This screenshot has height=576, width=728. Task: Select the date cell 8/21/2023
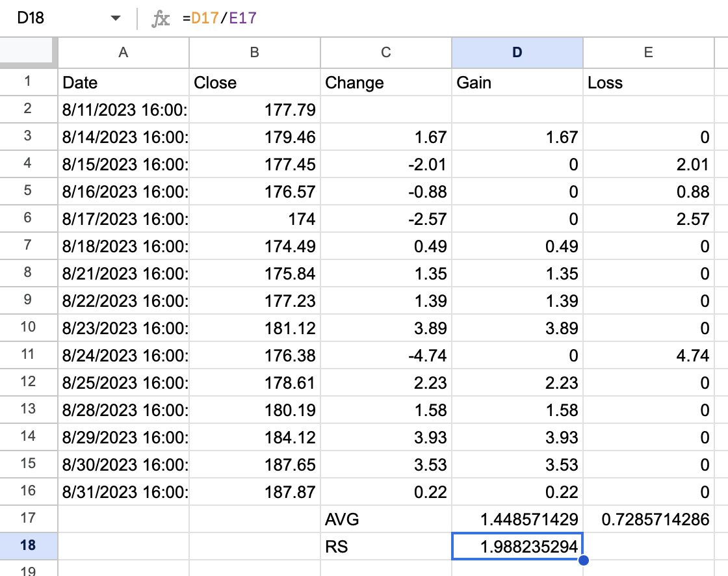(x=123, y=273)
